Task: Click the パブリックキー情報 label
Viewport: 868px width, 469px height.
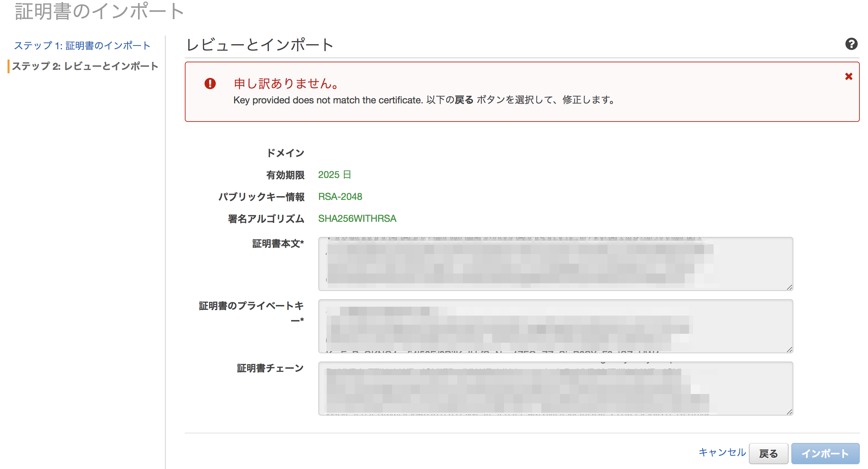Action: 261,197
